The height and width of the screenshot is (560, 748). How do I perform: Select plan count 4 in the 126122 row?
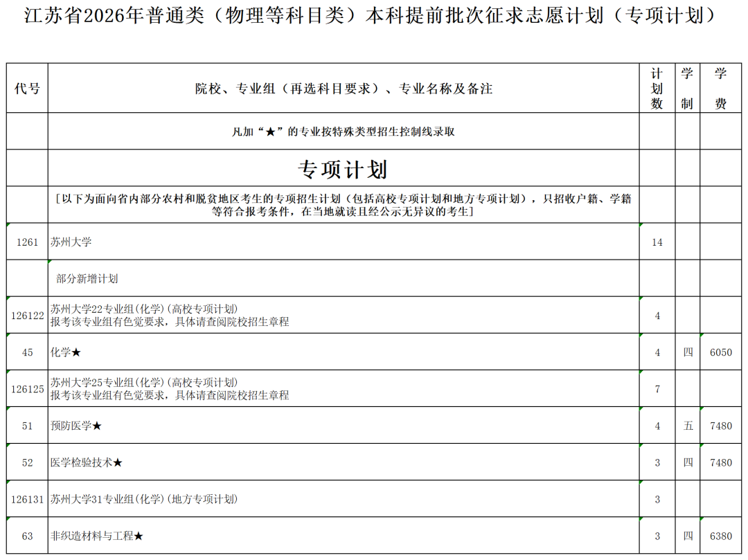[657, 315]
